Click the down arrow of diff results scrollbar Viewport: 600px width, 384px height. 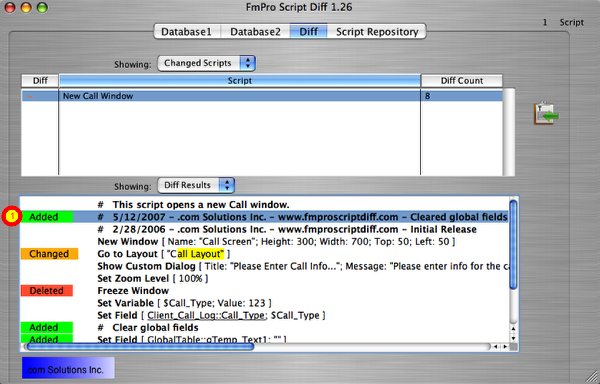(513, 338)
